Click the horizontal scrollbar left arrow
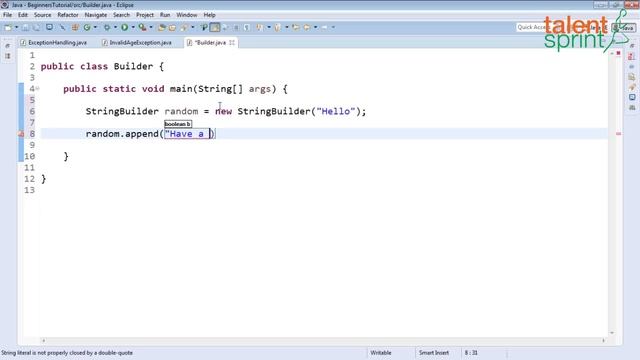 tap(44, 340)
